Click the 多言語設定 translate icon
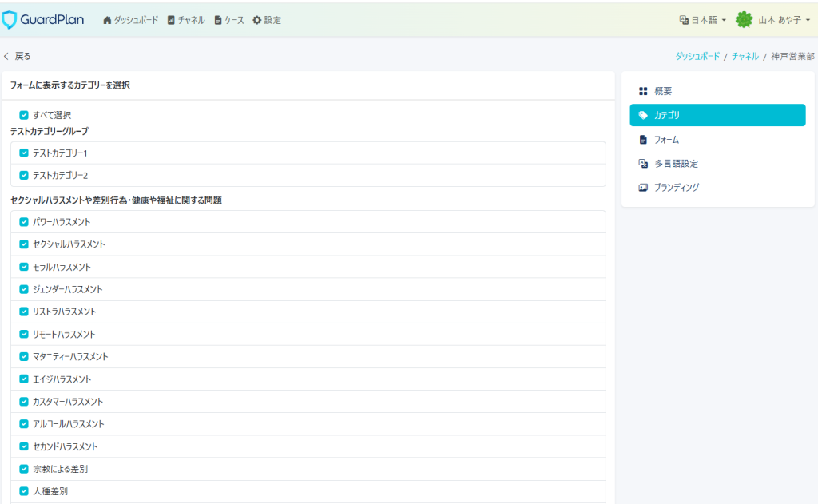The image size is (818, 504). click(643, 164)
